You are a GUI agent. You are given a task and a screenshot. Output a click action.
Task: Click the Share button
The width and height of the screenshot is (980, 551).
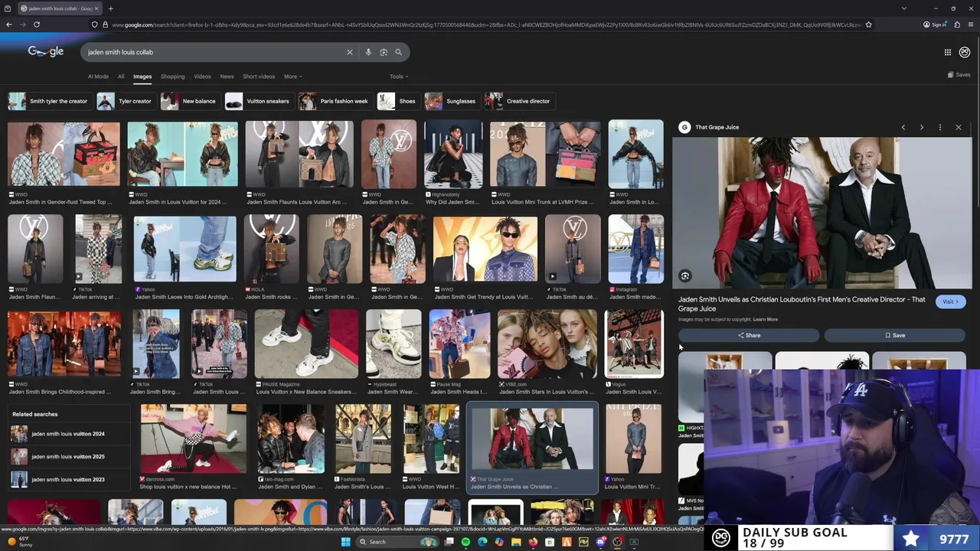click(x=749, y=335)
